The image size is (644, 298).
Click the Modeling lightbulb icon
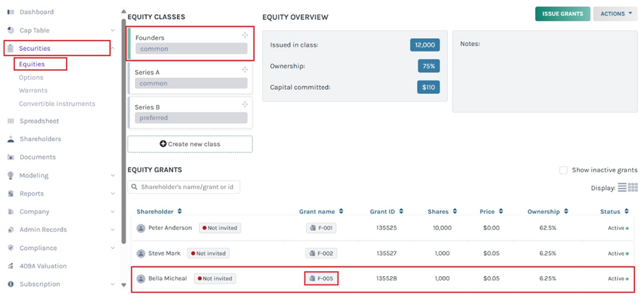click(11, 176)
